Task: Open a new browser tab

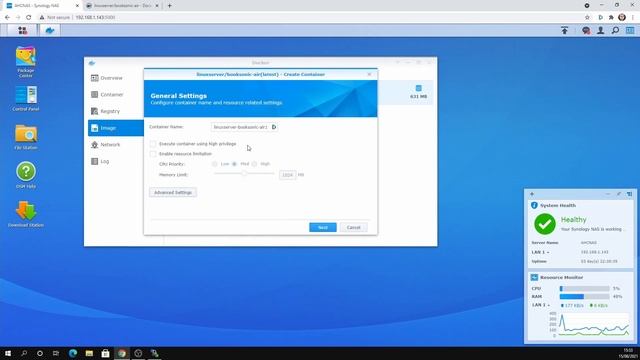Action: (x=169, y=6)
